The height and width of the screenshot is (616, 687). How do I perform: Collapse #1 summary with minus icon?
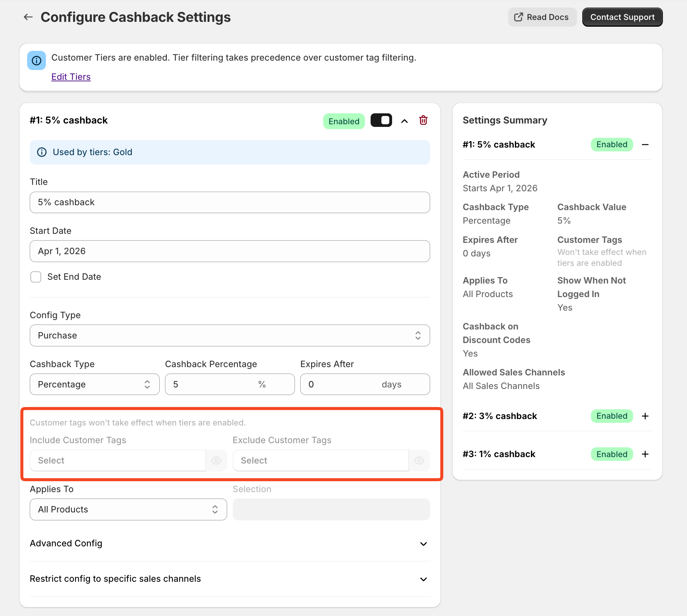point(645,145)
